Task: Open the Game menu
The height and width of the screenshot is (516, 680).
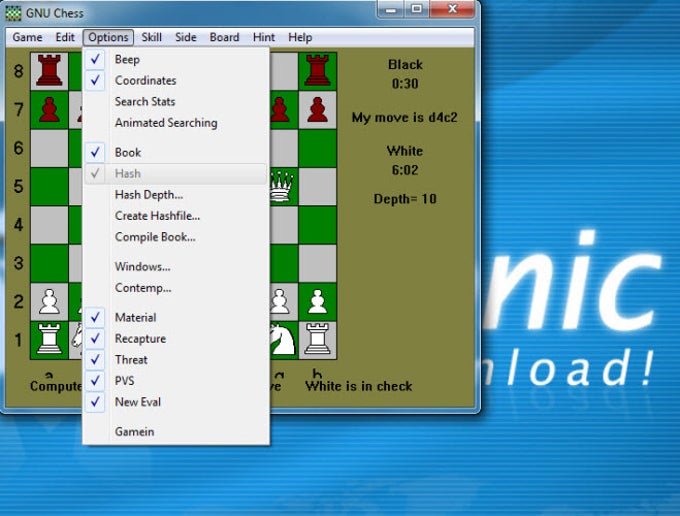Action: pyautogui.click(x=27, y=37)
